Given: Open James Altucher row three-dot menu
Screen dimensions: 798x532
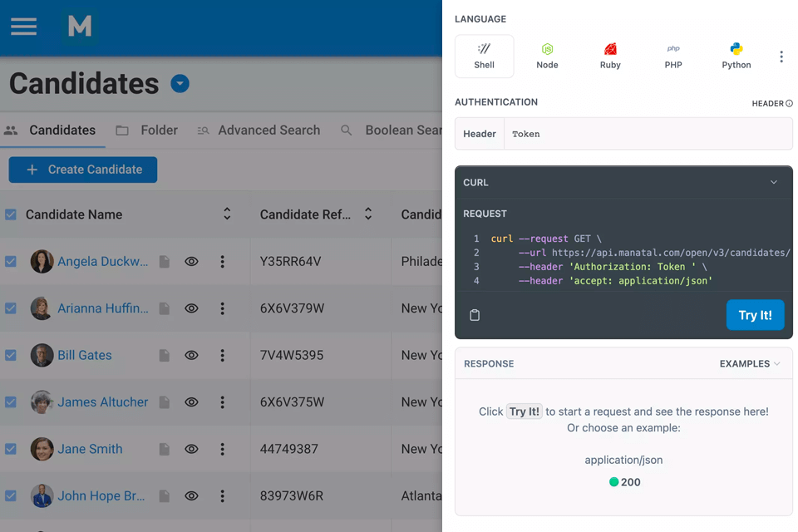Looking at the screenshot, I should click(x=222, y=401).
